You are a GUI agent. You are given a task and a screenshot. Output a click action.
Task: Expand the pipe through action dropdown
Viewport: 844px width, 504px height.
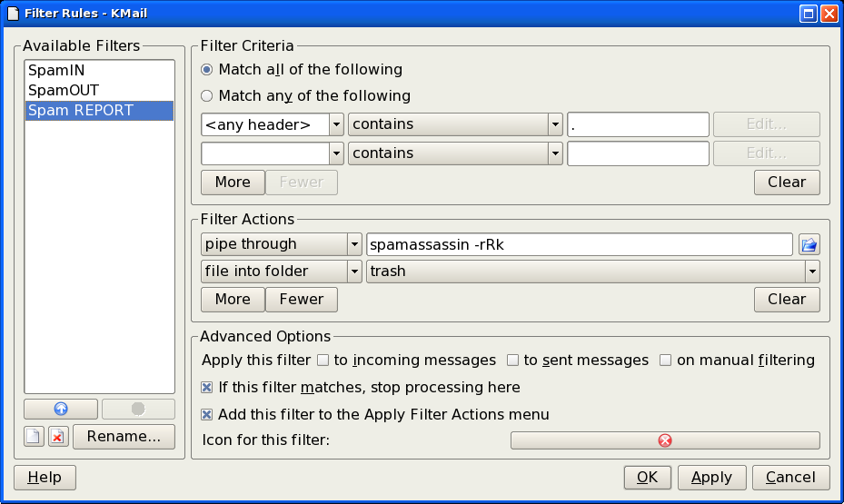(354, 244)
